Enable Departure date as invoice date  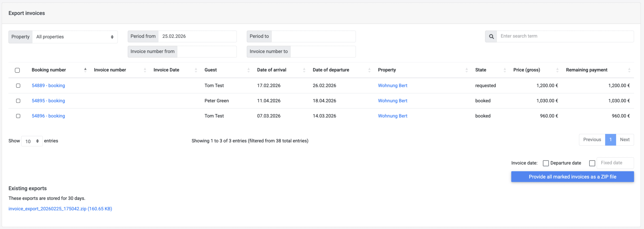[546, 163]
